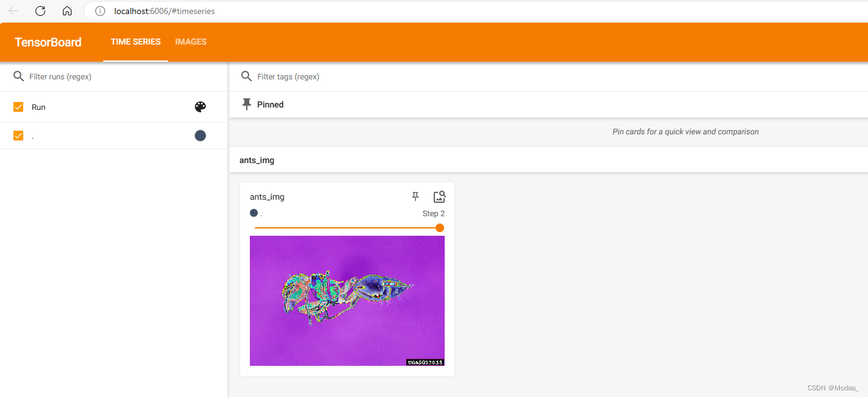Image resolution: width=868 pixels, height=397 pixels.
Task: Click the Pinned section pin icon
Action: (246, 104)
